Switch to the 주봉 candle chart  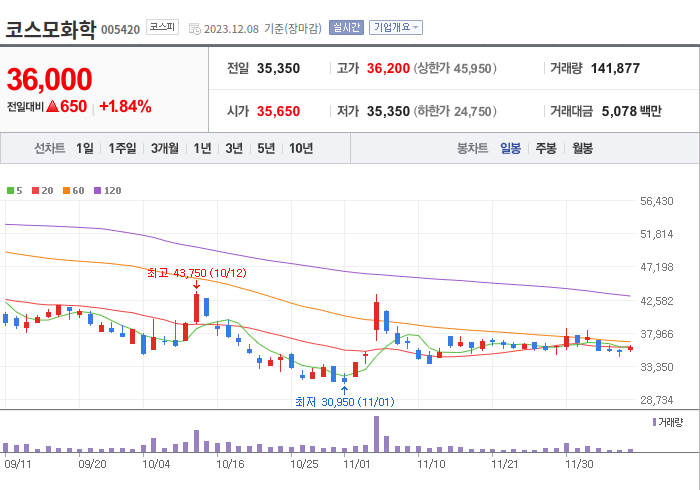pyautogui.click(x=546, y=148)
